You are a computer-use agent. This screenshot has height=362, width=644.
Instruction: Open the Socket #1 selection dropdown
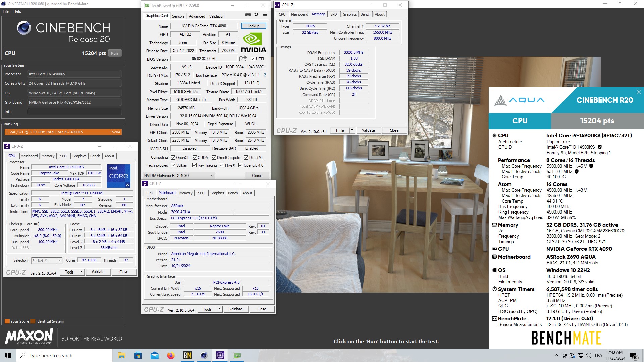click(47, 260)
